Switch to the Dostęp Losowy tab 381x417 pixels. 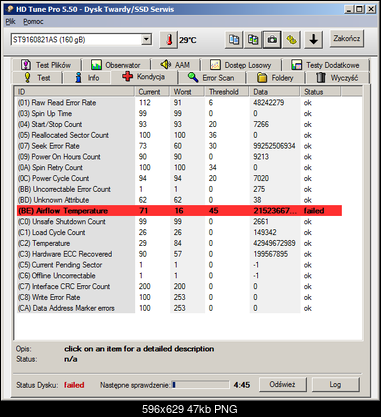pyautogui.click(x=241, y=65)
